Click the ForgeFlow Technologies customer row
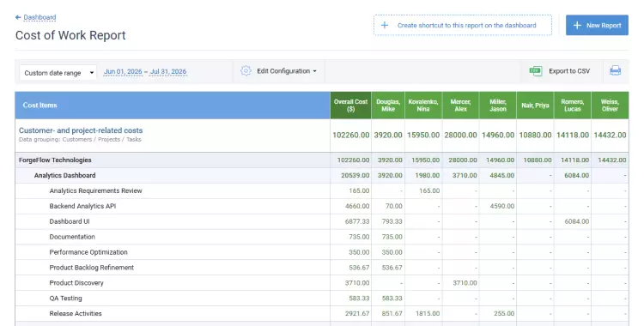Screen dimensions: 644x326 322,160
